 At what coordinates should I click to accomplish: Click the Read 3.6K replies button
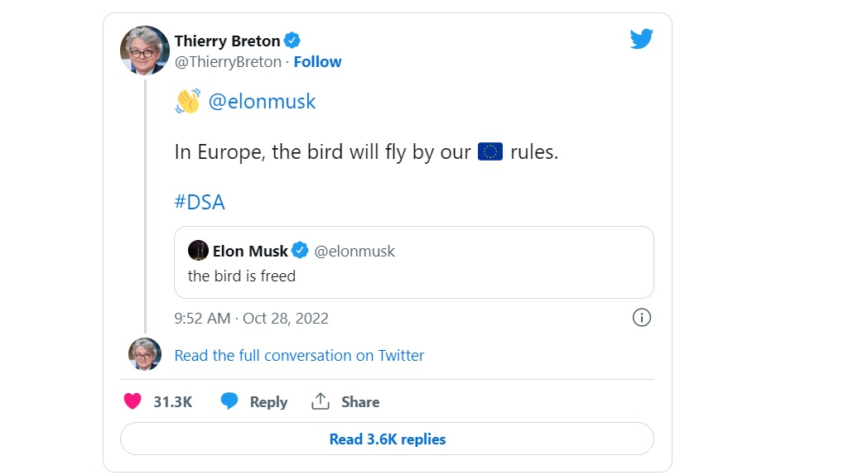(x=387, y=439)
